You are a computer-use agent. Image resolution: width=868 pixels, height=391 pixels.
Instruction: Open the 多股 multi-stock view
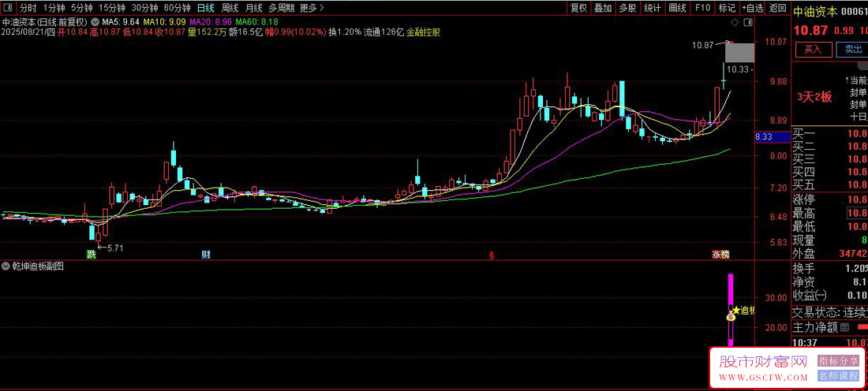pyautogui.click(x=627, y=8)
